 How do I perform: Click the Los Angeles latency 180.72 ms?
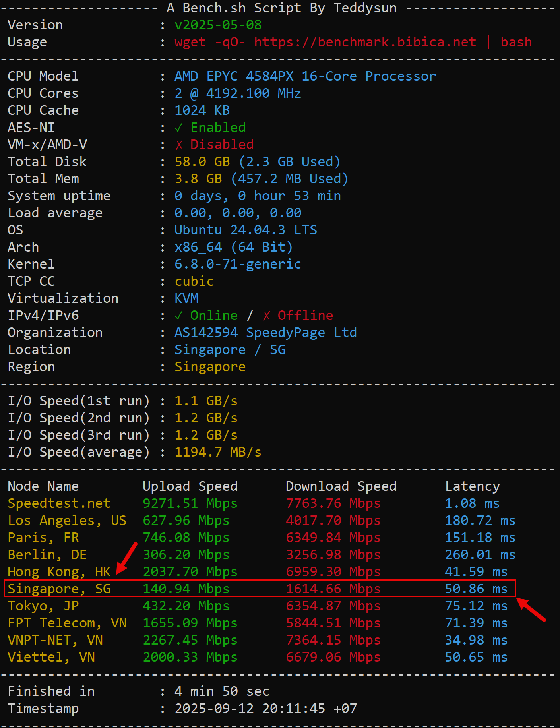click(x=480, y=521)
